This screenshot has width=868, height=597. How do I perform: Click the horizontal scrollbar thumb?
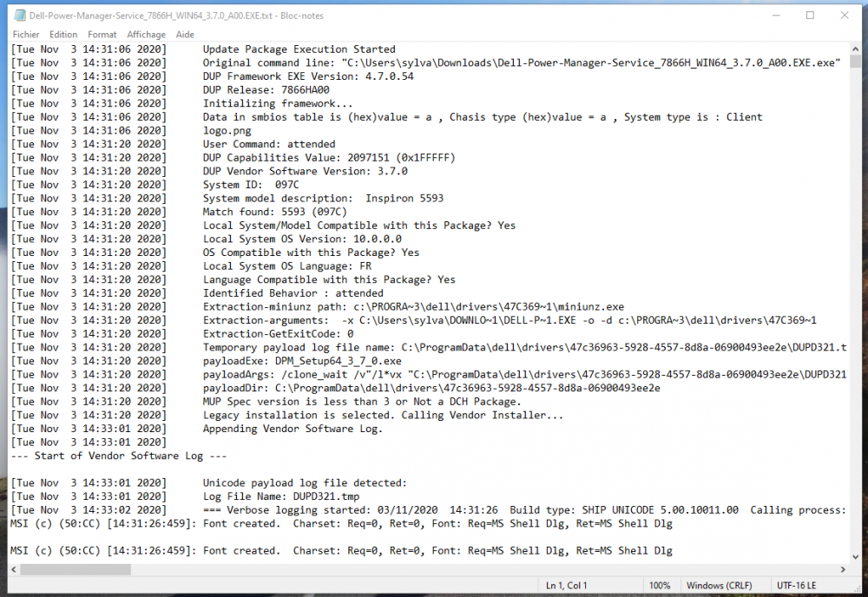tap(76, 569)
